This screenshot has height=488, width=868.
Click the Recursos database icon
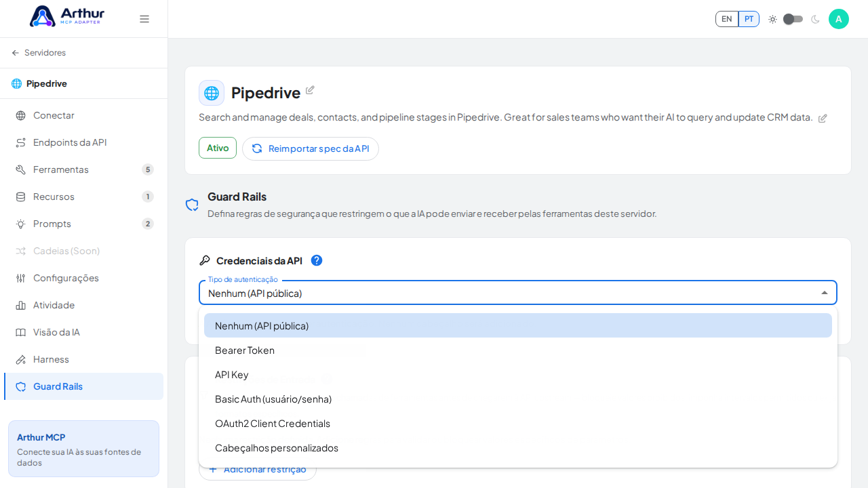click(x=21, y=197)
